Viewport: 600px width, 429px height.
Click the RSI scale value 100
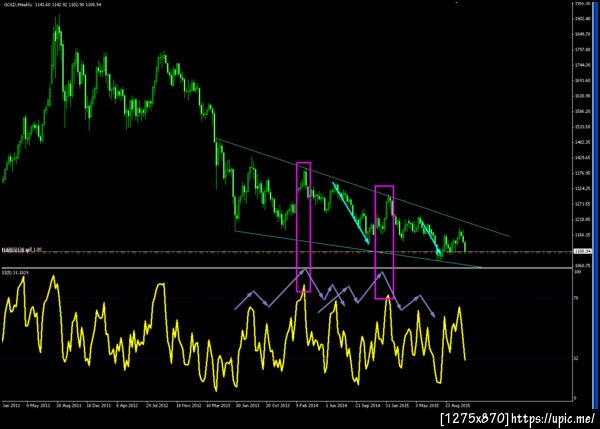point(577,272)
